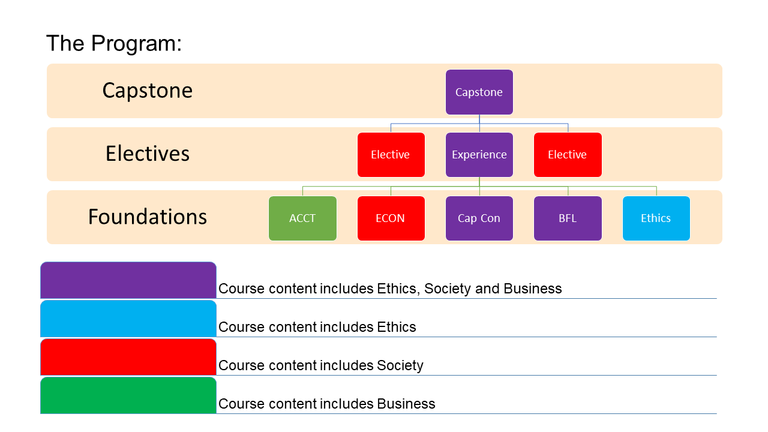Viewport: 768px width, 432px height.
Task: Click the purple Capstone box at the top
Action: (x=479, y=92)
